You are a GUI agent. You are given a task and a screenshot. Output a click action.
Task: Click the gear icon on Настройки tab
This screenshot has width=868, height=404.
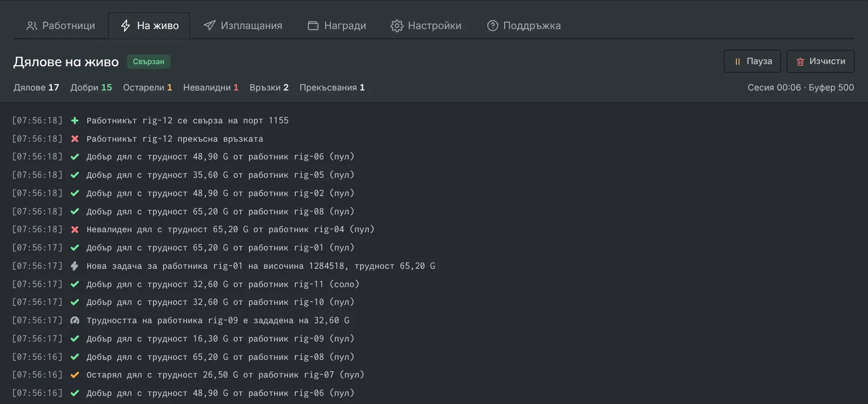[x=397, y=25]
